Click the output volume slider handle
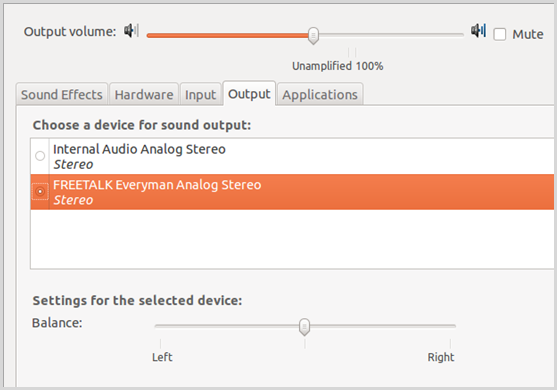 point(313,36)
